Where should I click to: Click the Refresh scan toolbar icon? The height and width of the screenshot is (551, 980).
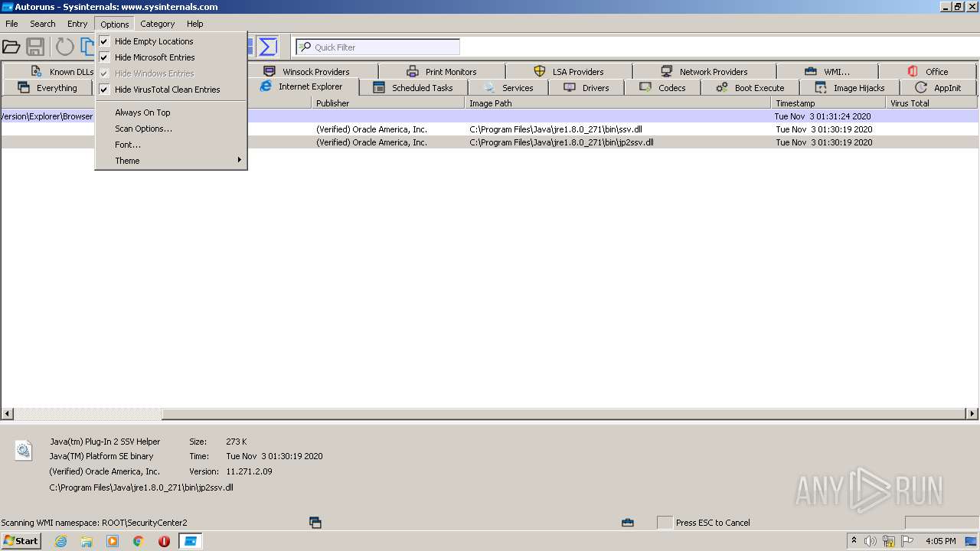pos(65,47)
